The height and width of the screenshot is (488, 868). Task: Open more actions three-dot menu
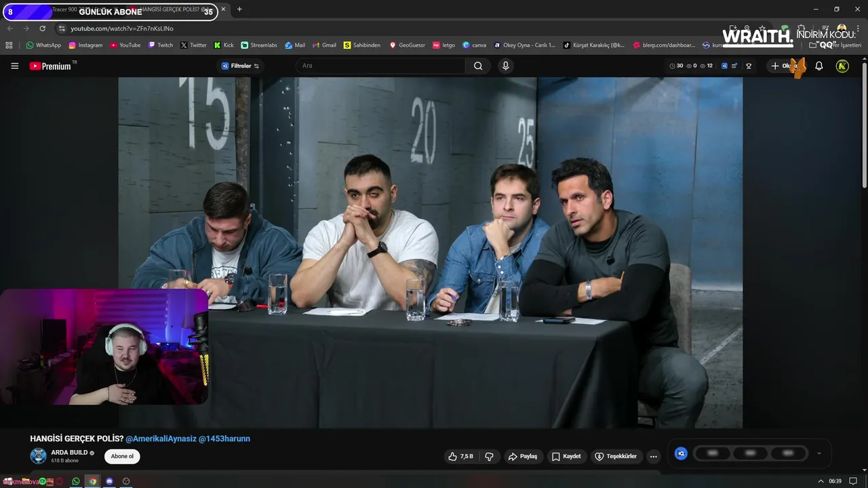pyautogui.click(x=654, y=456)
